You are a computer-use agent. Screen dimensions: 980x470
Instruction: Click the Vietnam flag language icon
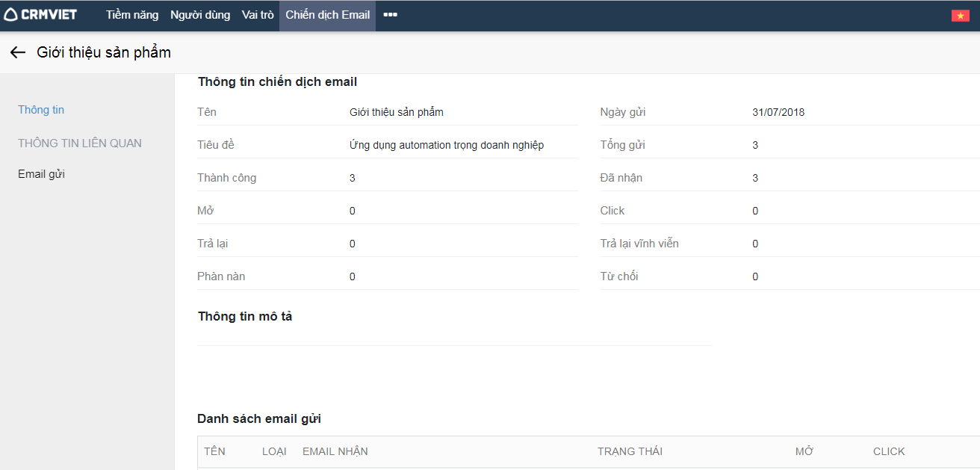click(960, 16)
